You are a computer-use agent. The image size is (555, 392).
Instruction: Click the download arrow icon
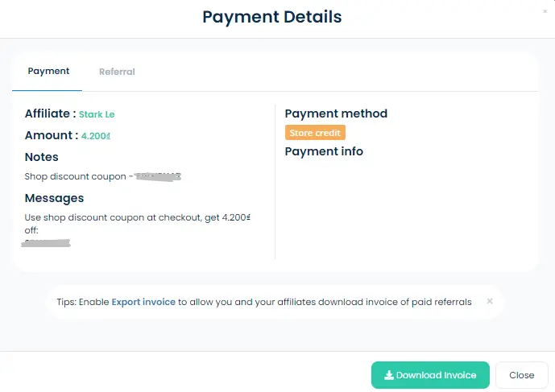pos(389,375)
